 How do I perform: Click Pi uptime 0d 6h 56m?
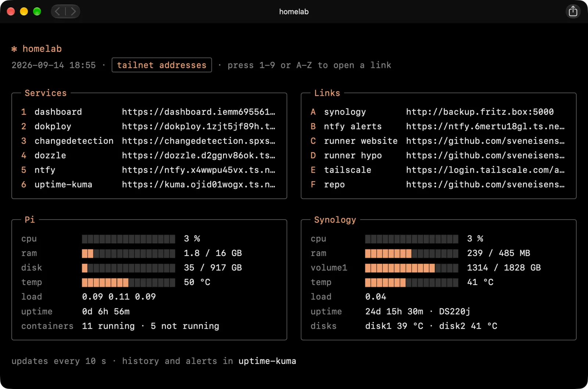106,311
